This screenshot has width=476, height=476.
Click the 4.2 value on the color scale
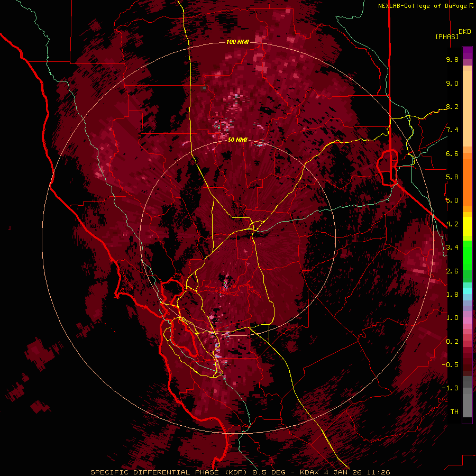(452, 224)
